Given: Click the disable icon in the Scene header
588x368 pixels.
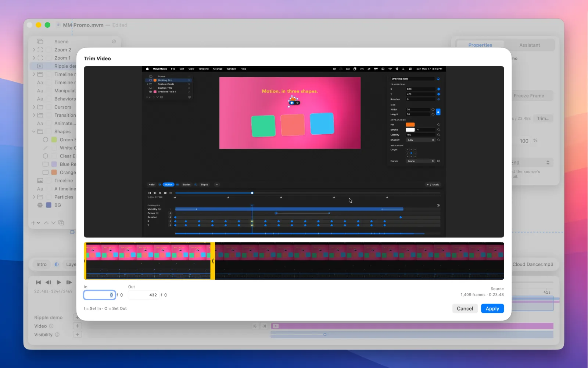Looking at the screenshot, I should 114,42.
